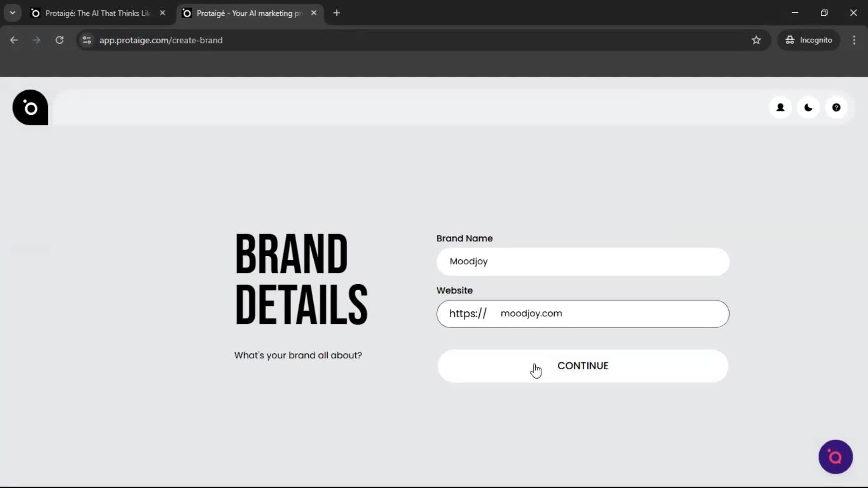Bookmark the page with the star icon
Image resolution: width=868 pixels, height=488 pixels.
[x=756, y=40]
